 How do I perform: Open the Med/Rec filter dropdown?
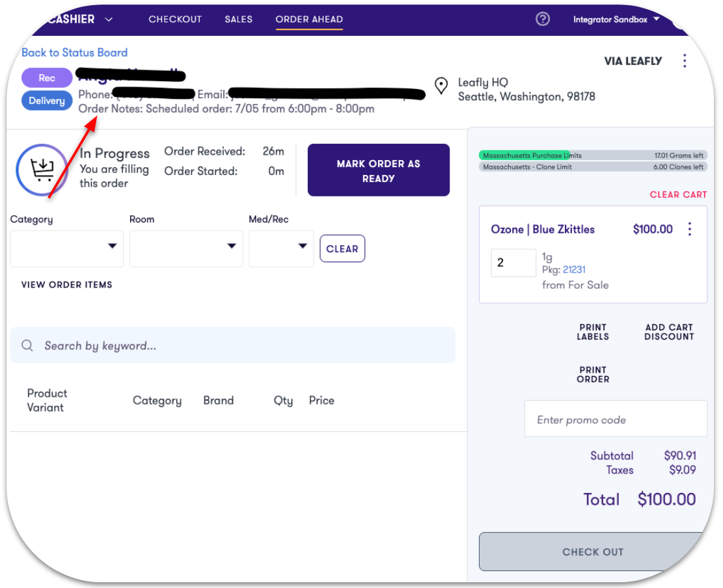coord(281,248)
